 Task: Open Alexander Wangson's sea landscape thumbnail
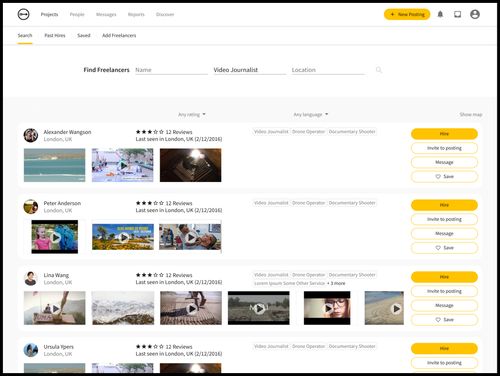[55, 165]
